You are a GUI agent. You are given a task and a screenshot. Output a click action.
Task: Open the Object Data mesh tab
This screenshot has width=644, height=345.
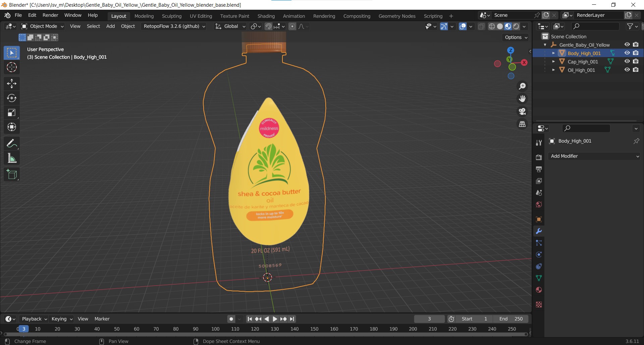(x=539, y=278)
